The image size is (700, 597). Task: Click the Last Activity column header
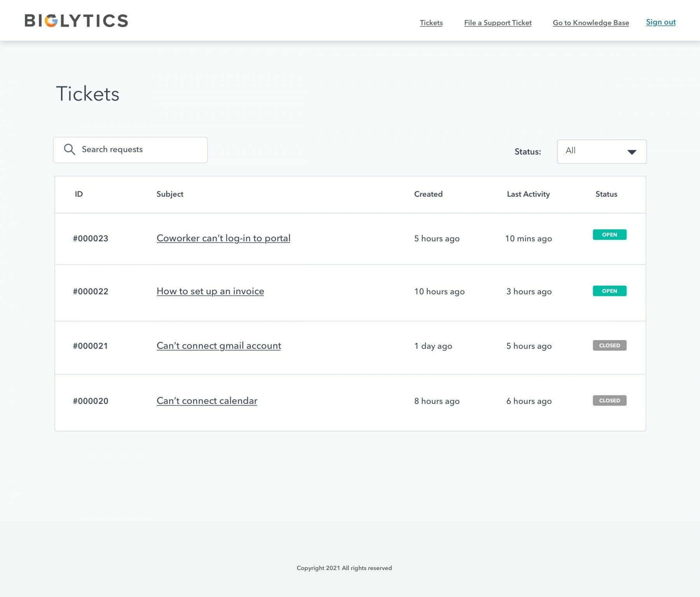[528, 194]
